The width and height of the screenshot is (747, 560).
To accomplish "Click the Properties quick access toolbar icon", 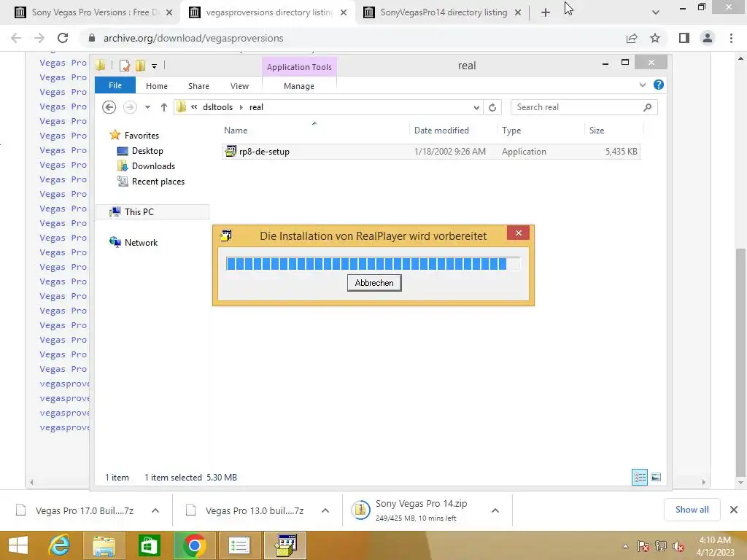I will [x=125, y=66].
